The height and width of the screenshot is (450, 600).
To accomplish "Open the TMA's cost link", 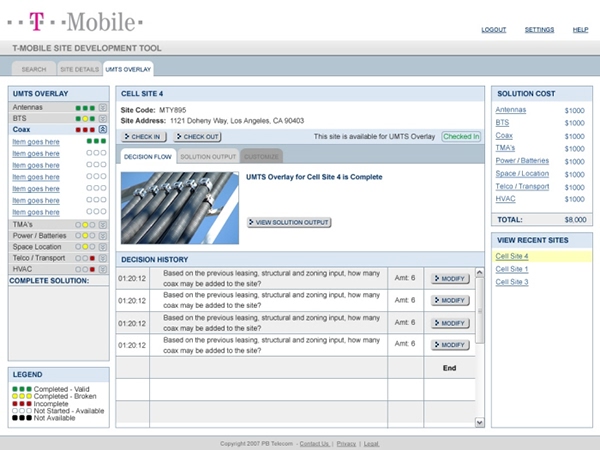I will (x=505, y=148).
